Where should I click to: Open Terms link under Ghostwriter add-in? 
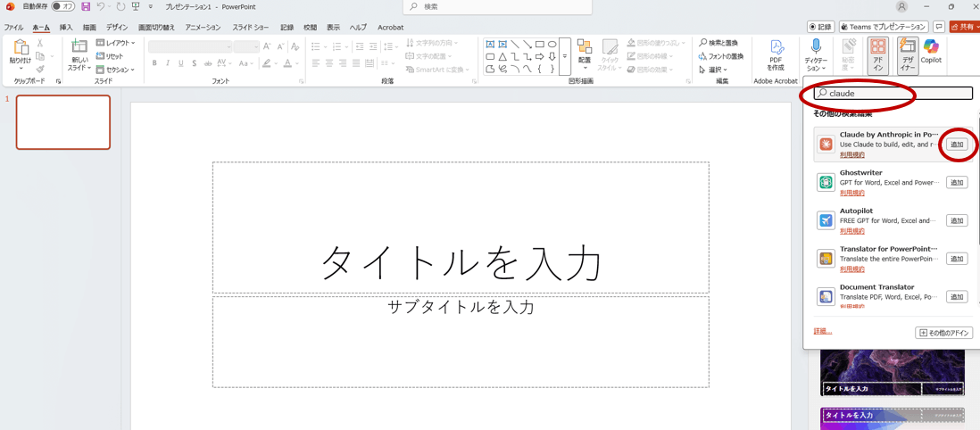tap(851, 193)
